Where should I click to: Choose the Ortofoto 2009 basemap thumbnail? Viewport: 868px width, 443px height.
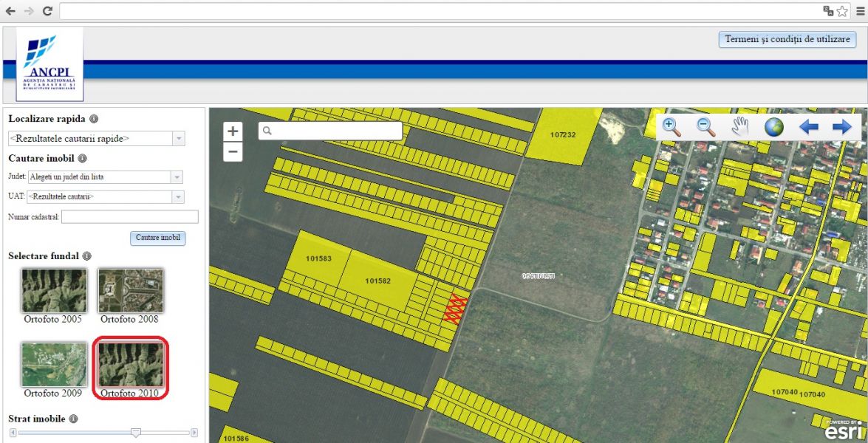tap(54, 364)
